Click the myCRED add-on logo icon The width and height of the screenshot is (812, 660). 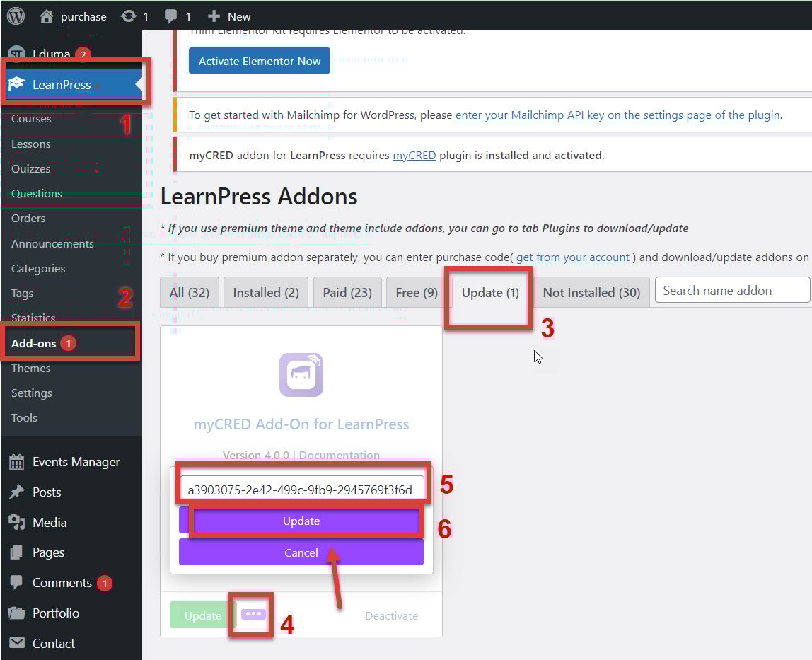[x=301, y=374]
